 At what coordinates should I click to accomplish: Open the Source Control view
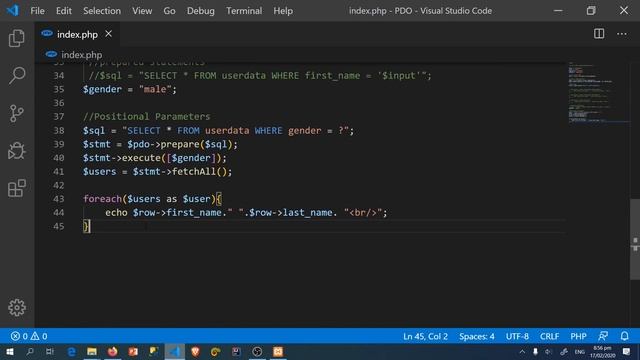click(17, 113)
